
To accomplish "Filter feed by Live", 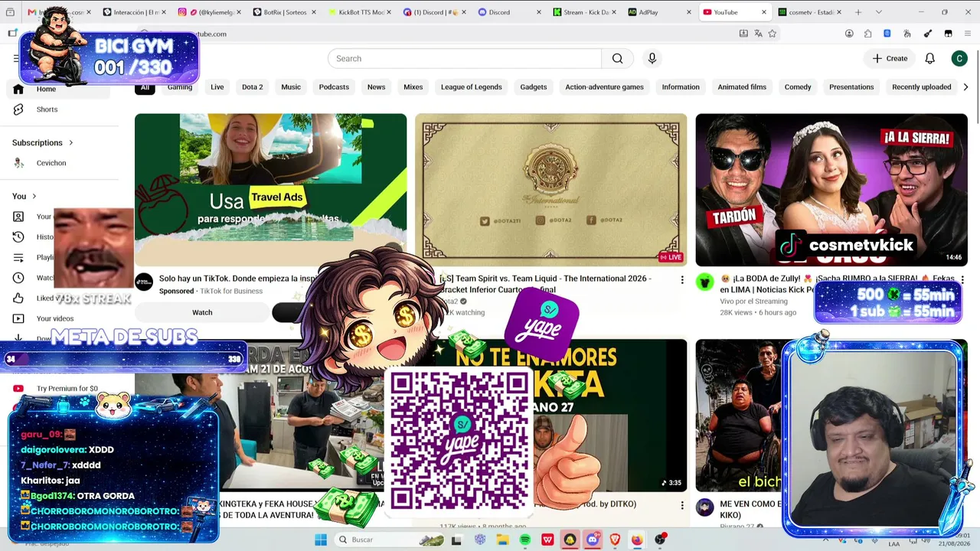I will 217,87.
